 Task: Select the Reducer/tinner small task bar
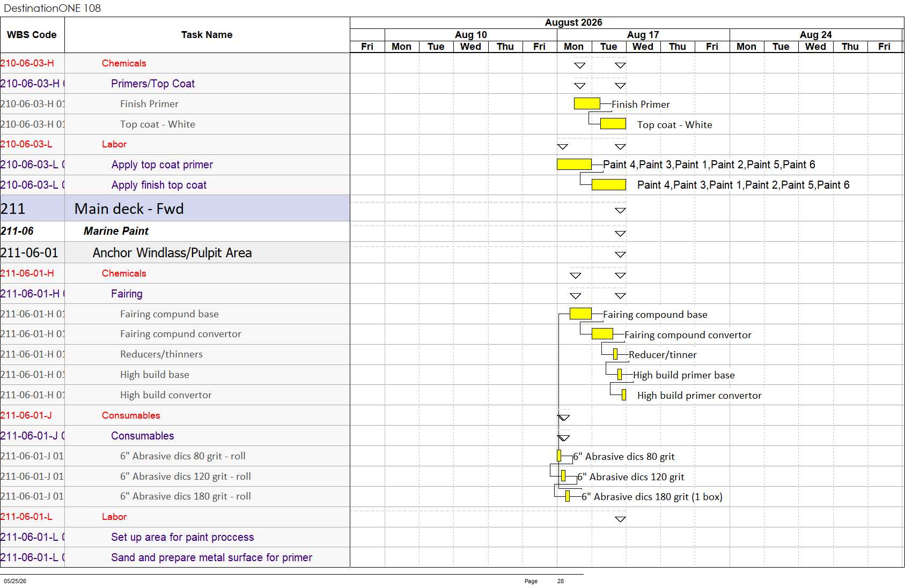[x=615, y=354]
